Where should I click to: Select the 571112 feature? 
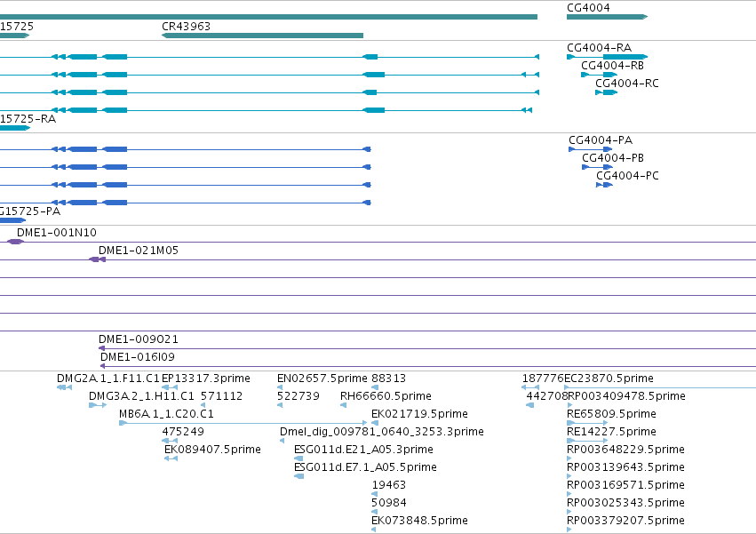coord(203,405)
